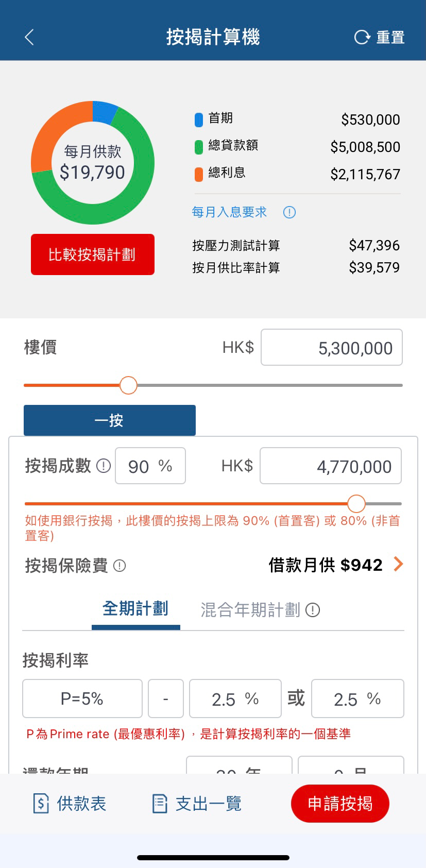This screenshot has height=868, width=426.
Task: Open the 支出一覽 document icon
Action: coord(160,803)
